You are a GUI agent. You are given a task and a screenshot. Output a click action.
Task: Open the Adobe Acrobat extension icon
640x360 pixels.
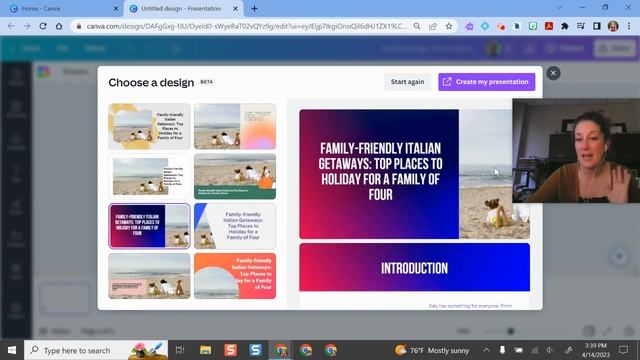click(x=549, y=26)
